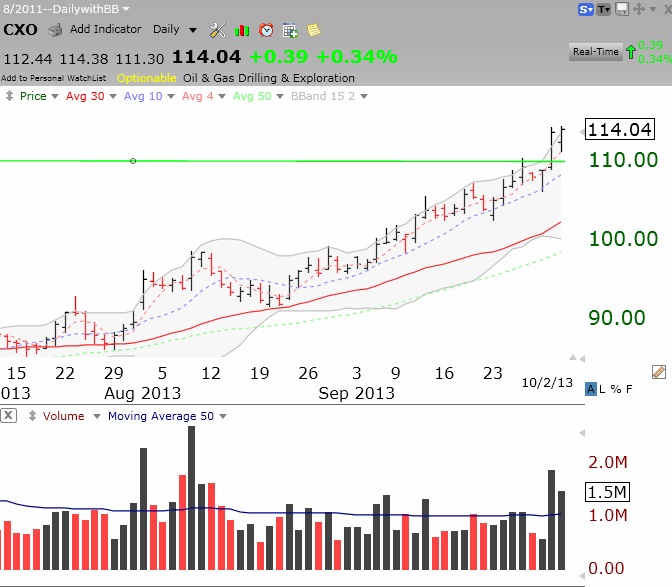This screenshot has width=672, height=587.
Task: Click the printer icon next to CXO
Action: point(55,30)
